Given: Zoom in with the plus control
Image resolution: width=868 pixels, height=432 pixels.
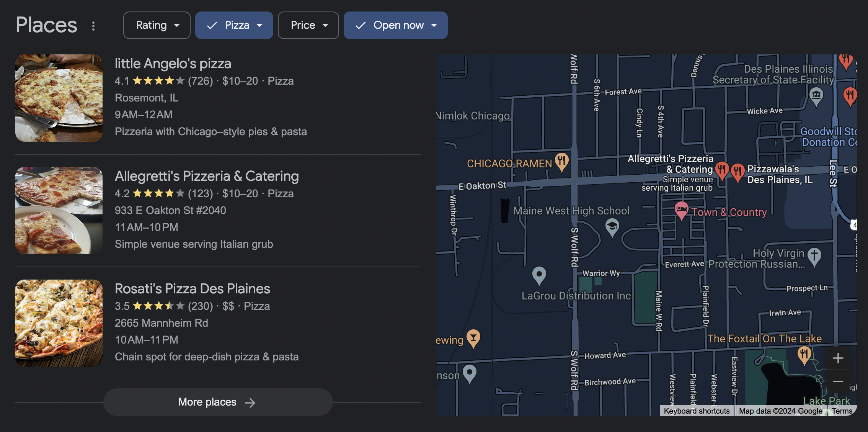Looking at the screenshot, I should (x=838, y=358).
